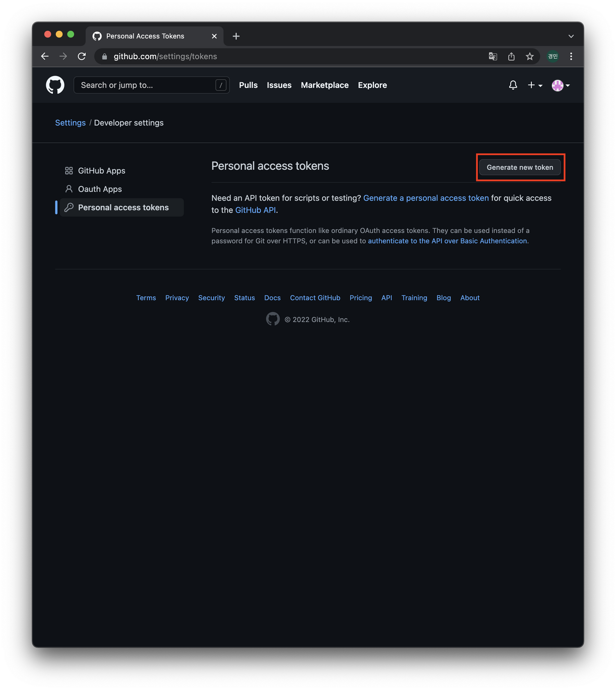This screenshot has width=616, height=690.
Task: Open Blog footer link
Action: 444,298
